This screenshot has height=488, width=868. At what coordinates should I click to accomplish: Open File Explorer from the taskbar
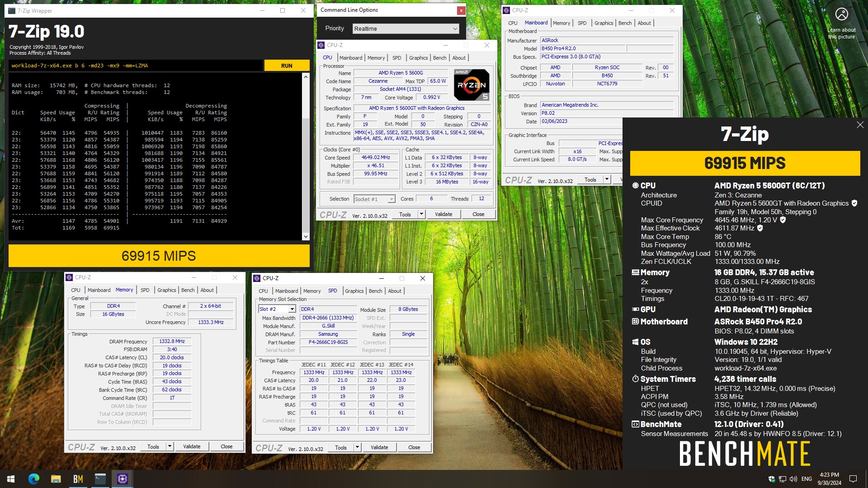click(x=56, y=479)
